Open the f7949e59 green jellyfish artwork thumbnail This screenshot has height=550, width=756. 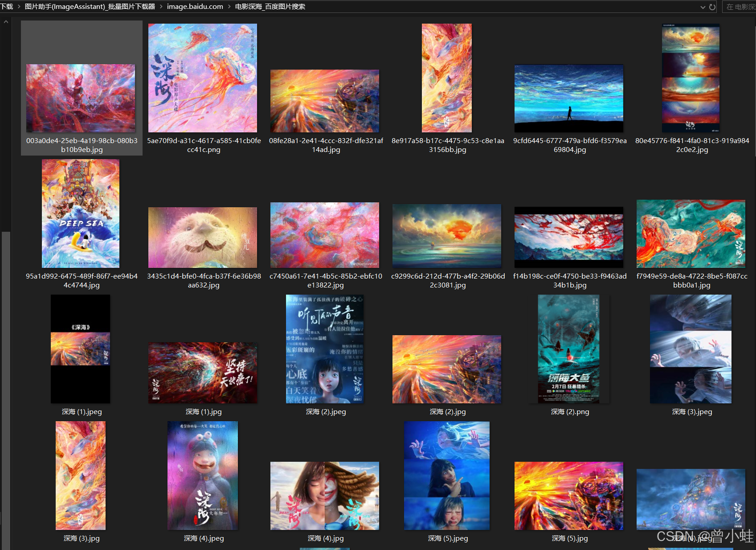(691, 234)
